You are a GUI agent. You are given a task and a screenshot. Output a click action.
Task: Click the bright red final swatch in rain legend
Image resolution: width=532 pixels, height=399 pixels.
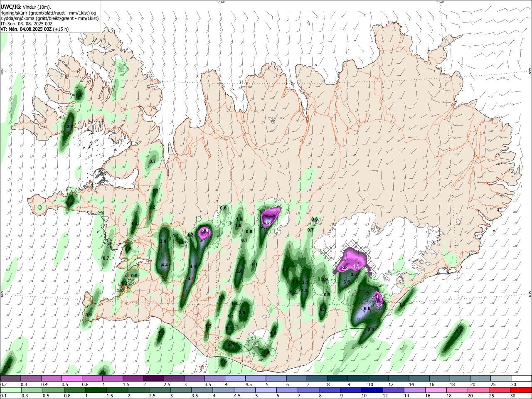[521, 390]
